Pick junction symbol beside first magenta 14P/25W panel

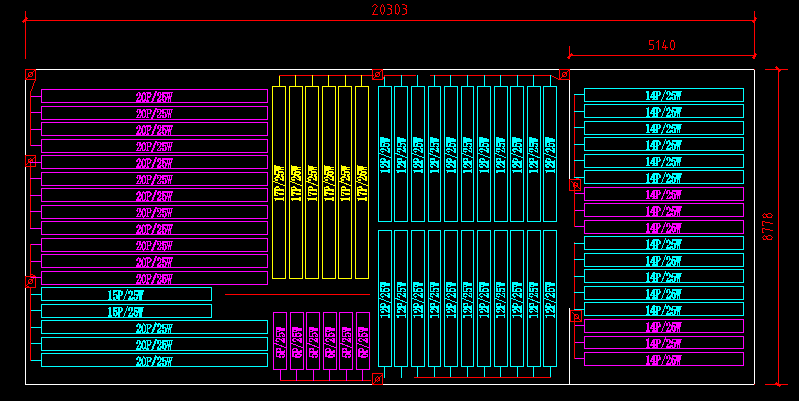(575, 185)
